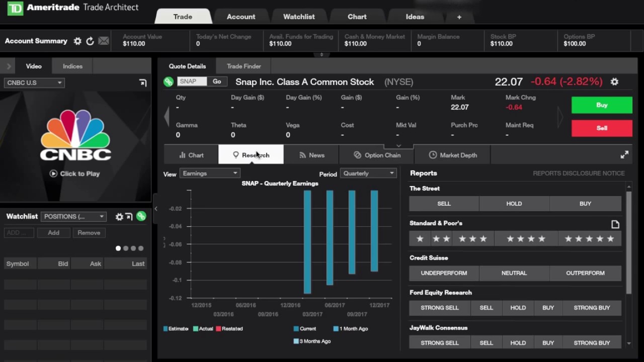Open the Option Chain sub-tab

(x=377, y=155)
